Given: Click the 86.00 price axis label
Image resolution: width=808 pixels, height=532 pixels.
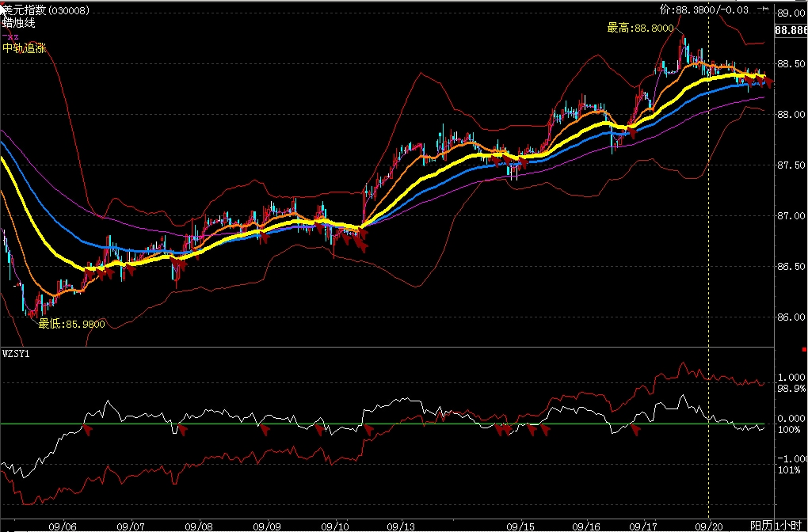Looking at the screenshot, I should (791, 317).
